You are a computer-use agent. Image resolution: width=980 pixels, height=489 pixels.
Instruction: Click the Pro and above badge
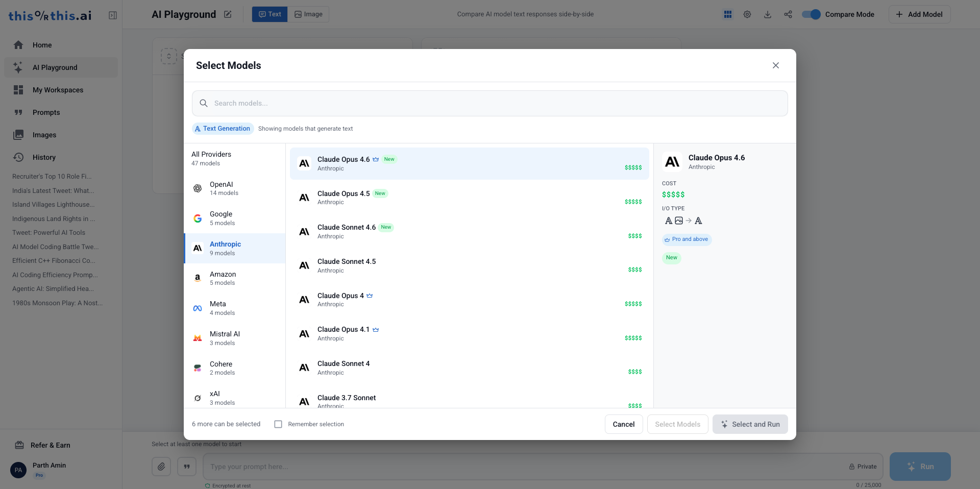(687, 239)
